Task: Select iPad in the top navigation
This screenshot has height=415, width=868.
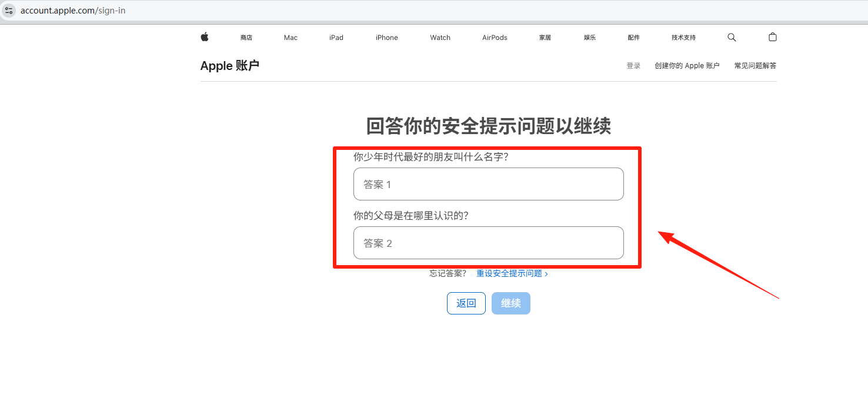Action: (x=336, y=38)
